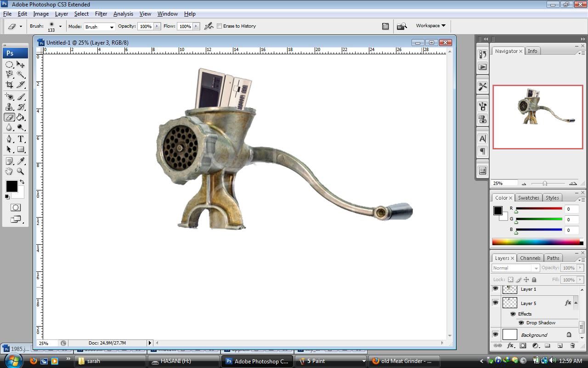Open the Layer menu
Screen dimensions: 588x368
(x=62, y=14)
